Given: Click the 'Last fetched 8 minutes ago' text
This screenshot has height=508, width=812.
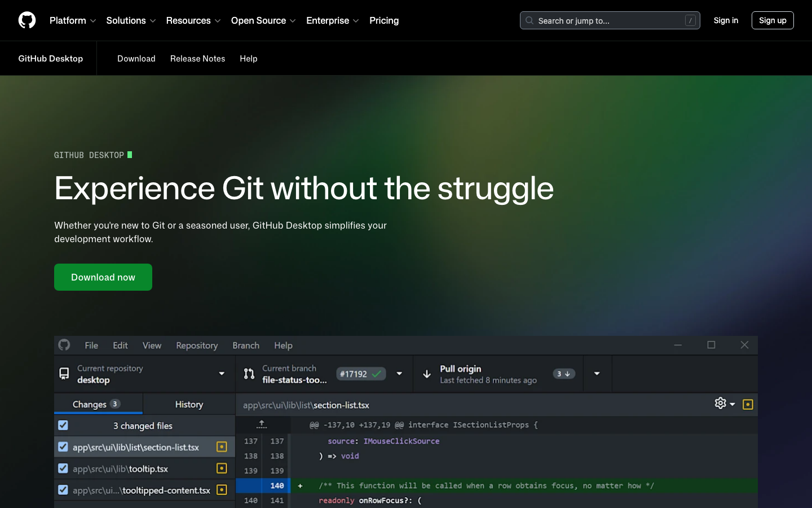Looking at the screenshot, I should coord(488,380).
